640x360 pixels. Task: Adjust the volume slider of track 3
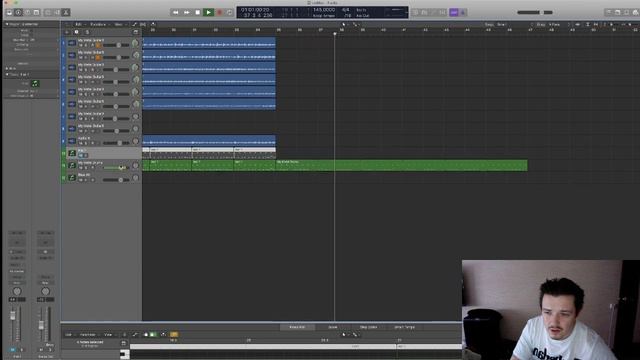click(116, 70)
